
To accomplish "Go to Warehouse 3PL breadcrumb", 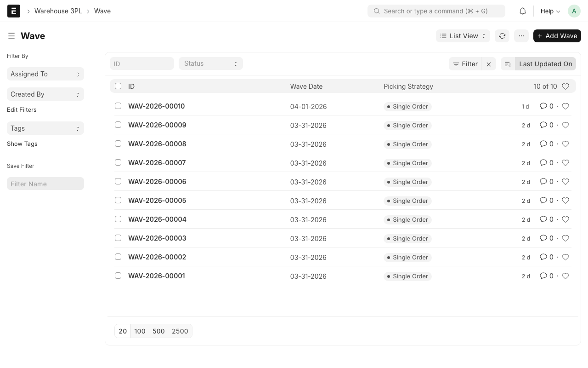I will [x=58, y=11].
